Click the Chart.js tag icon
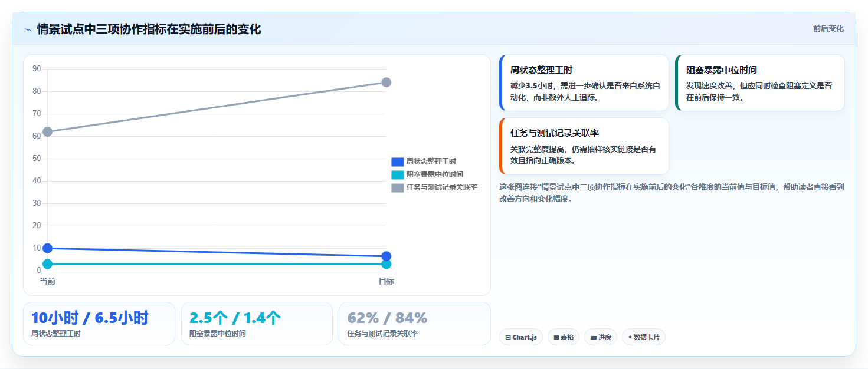Screen dimensions: 868x369 click(508, 338)
